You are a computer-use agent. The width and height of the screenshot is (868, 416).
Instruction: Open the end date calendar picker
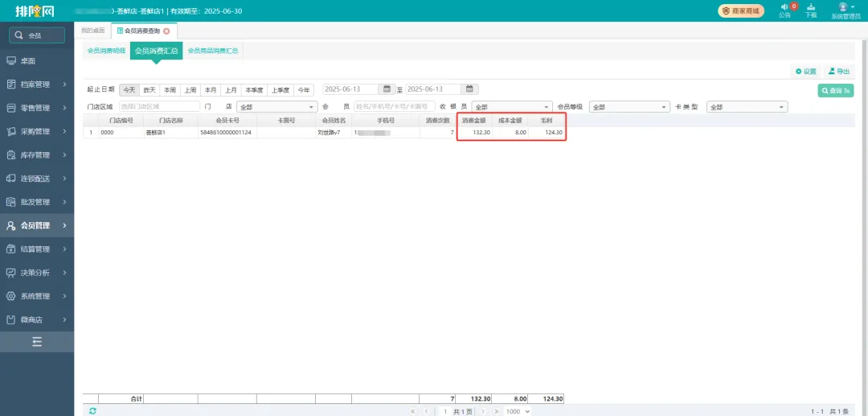(469, 89)
